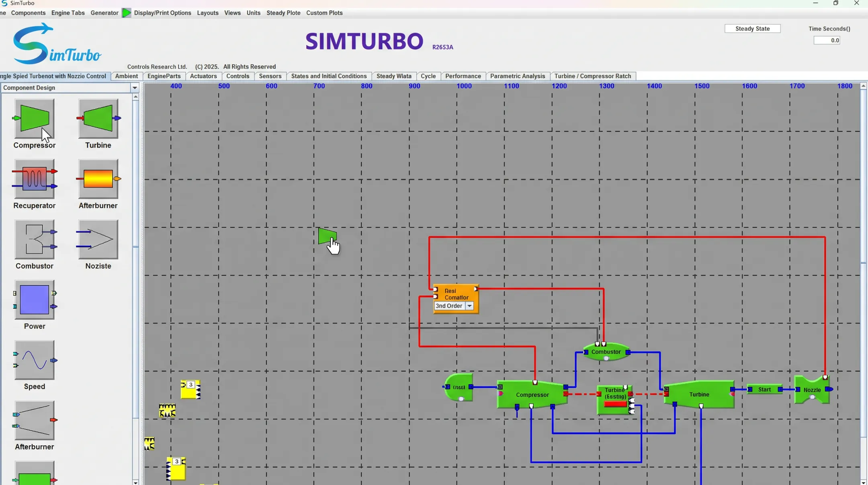Open the Steady Plote menu
868x485 pixels.
(283, 13)
